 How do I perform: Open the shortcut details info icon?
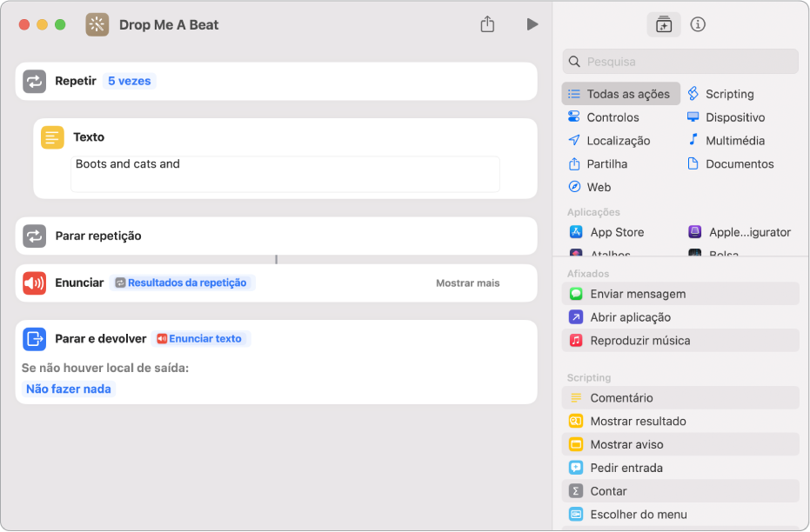tap(698, 24)
